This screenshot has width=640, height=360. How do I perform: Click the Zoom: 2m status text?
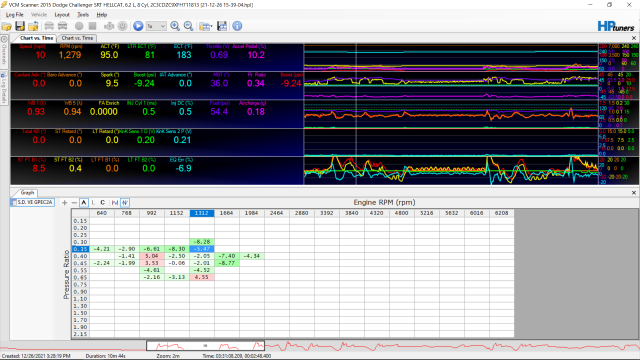coord(168,356)
